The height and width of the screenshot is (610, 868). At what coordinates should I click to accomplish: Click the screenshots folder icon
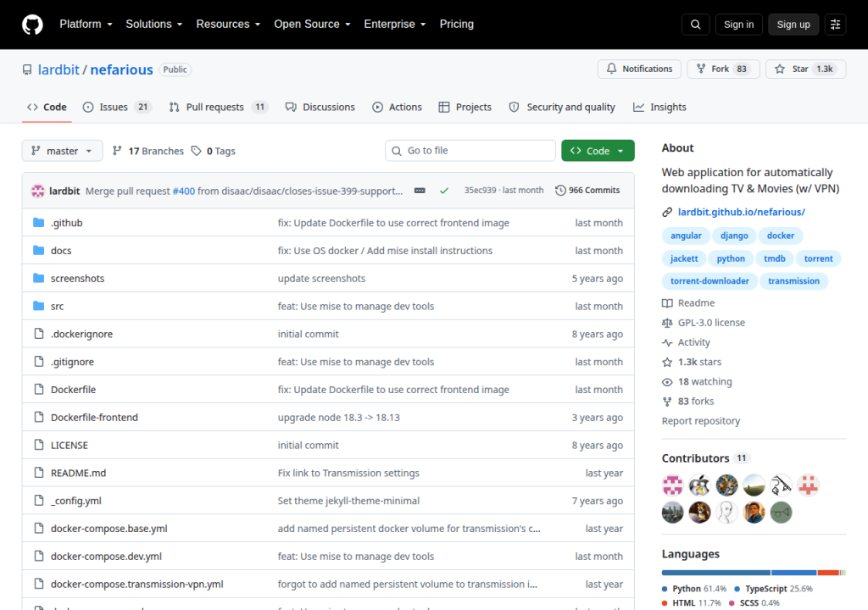click(x=39, y=278)
